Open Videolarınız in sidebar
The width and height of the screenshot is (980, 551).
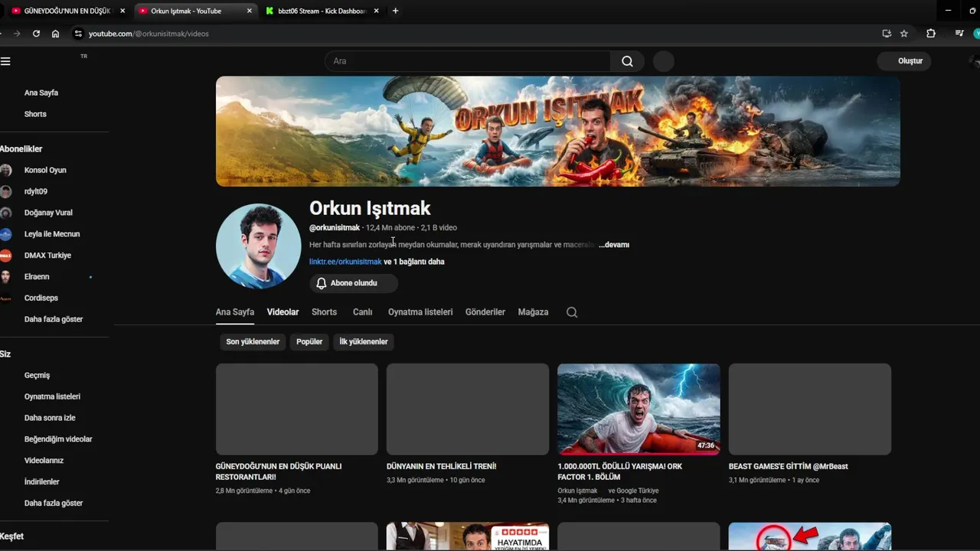coord(44,461)
